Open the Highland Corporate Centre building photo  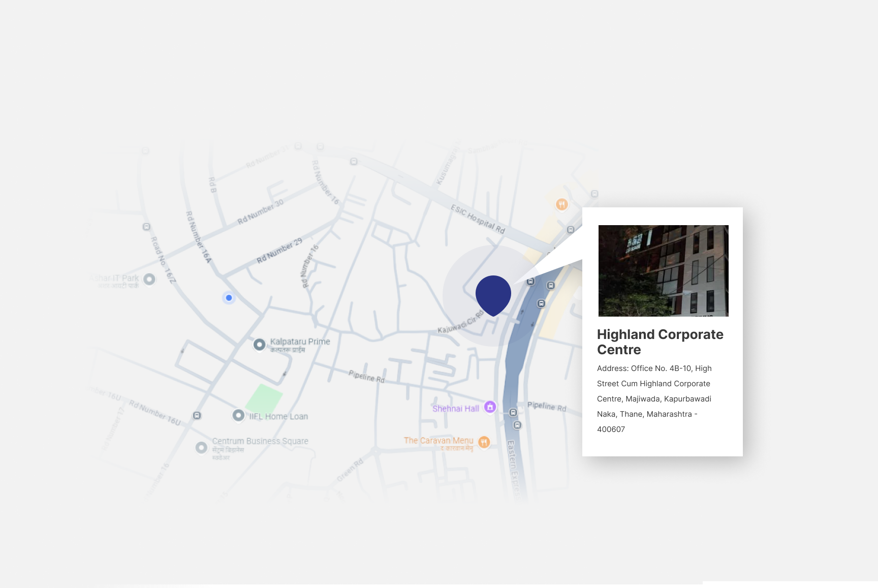[663, 271]
